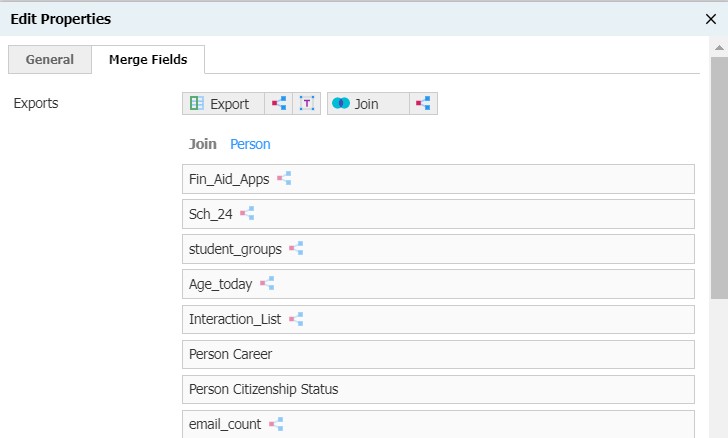This screenshot has width=728, height=438.
Task: Click the Join button
Action: [x=366, y=104]
